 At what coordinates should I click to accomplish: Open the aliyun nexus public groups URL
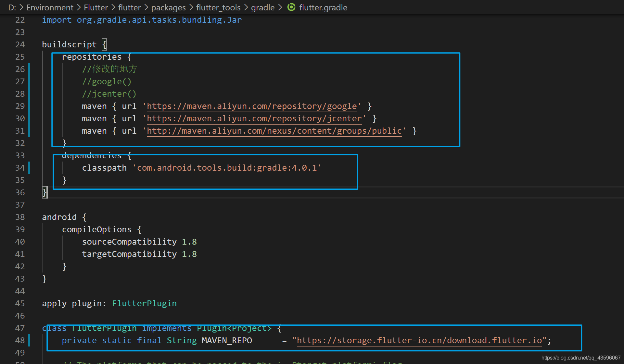[x=274, y=131]
